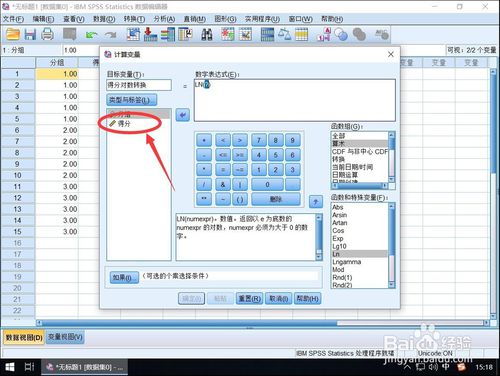Click the Print icon in the toolbar
This screenshot has height=376, width=500.
click(x=47, y=34)
